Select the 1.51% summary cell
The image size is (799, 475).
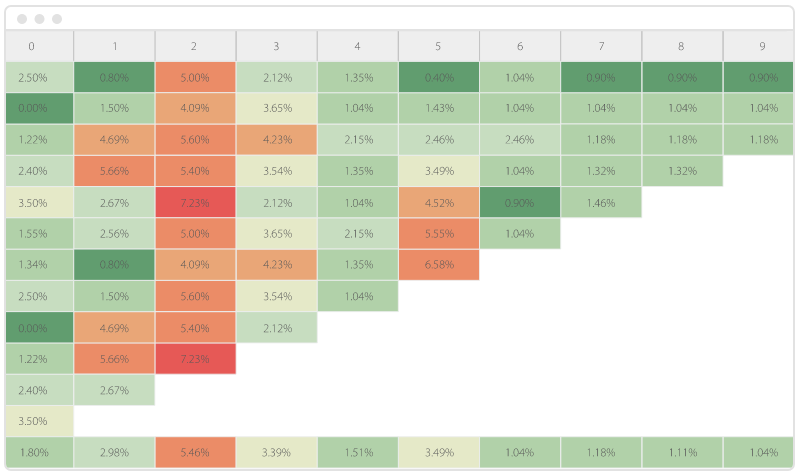point(357,452)
